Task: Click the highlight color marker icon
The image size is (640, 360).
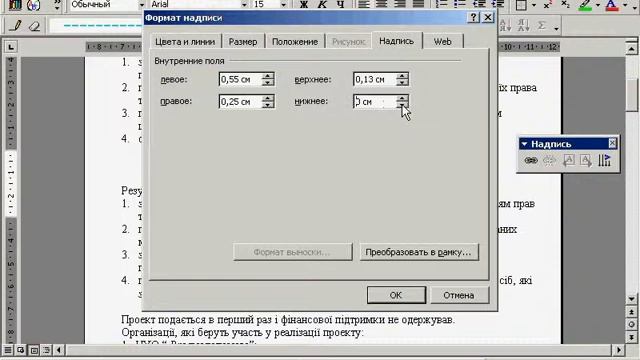Action: tap(586, 4)
